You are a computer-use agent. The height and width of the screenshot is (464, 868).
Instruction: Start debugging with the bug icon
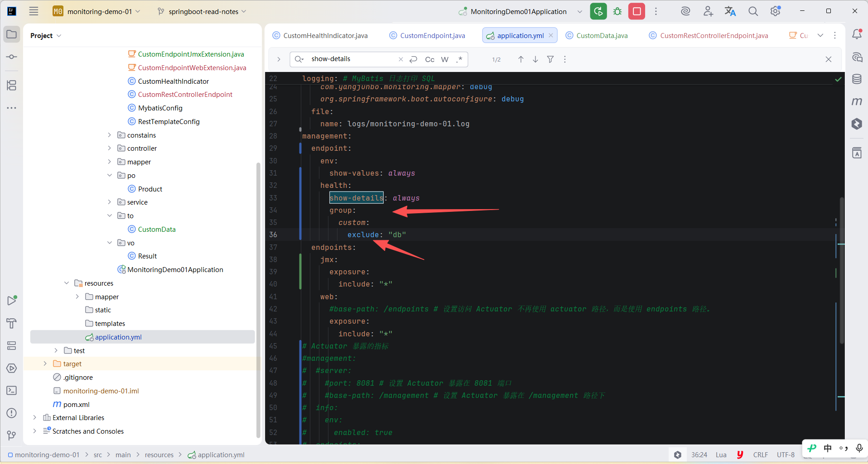(x=617, y=11)
